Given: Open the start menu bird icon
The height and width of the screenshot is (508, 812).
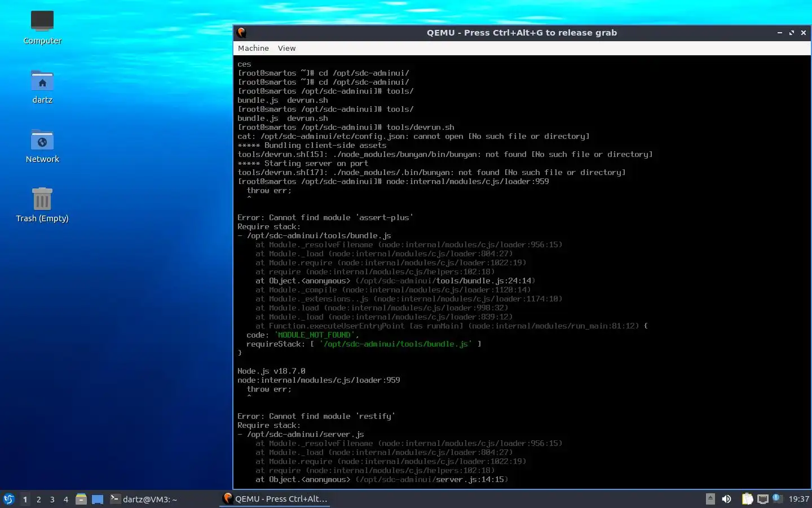Looking at the screenshot, I should 9,499.
